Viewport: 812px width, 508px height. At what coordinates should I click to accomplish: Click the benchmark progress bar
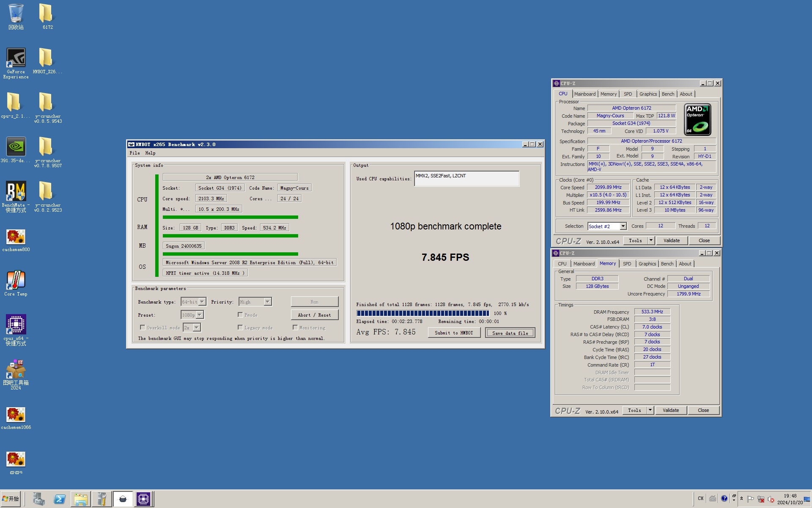(x=423, y=313)
